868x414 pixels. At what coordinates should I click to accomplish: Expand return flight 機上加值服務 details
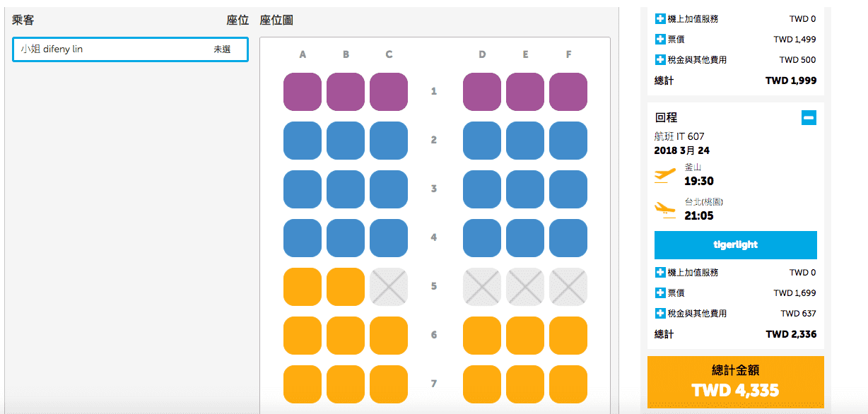pyautogui.click(x=660, y=273)
